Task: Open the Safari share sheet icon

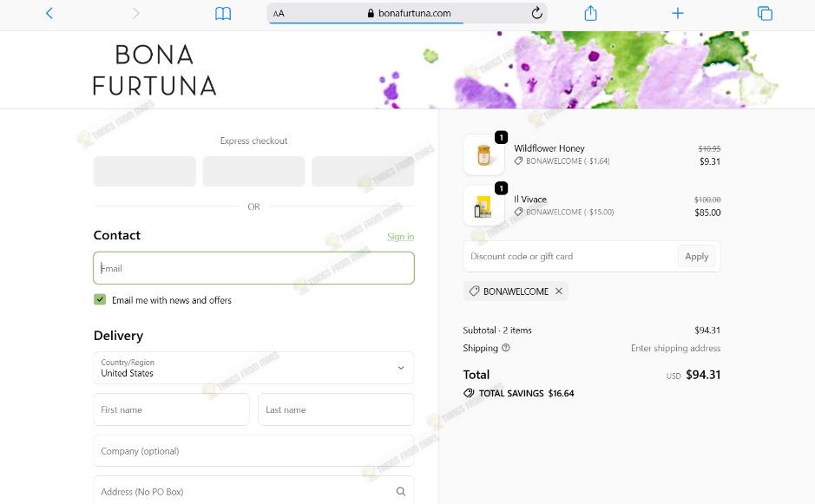Action: [590, 13]
